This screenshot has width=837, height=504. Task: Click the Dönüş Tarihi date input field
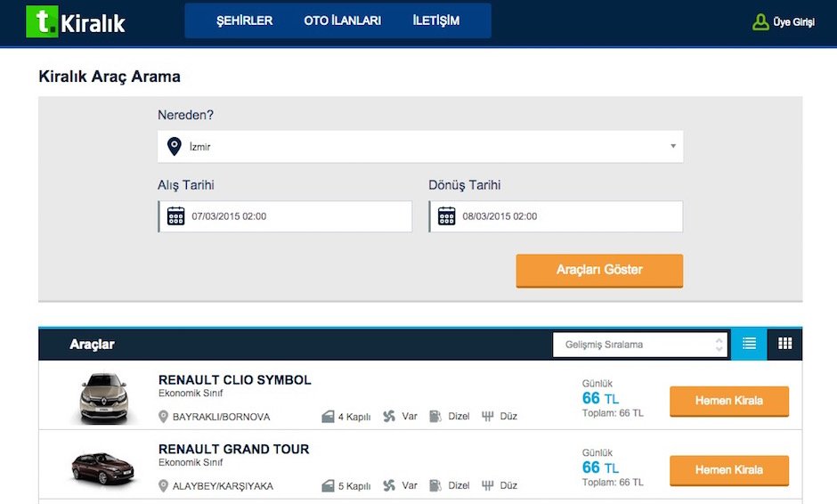tap(556, 216)
